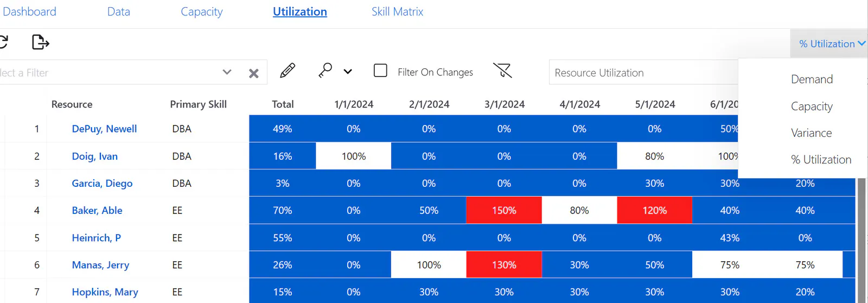Open resource Manas, Jerry
Screen dimensions: 868x303
[x=100, y=265]
